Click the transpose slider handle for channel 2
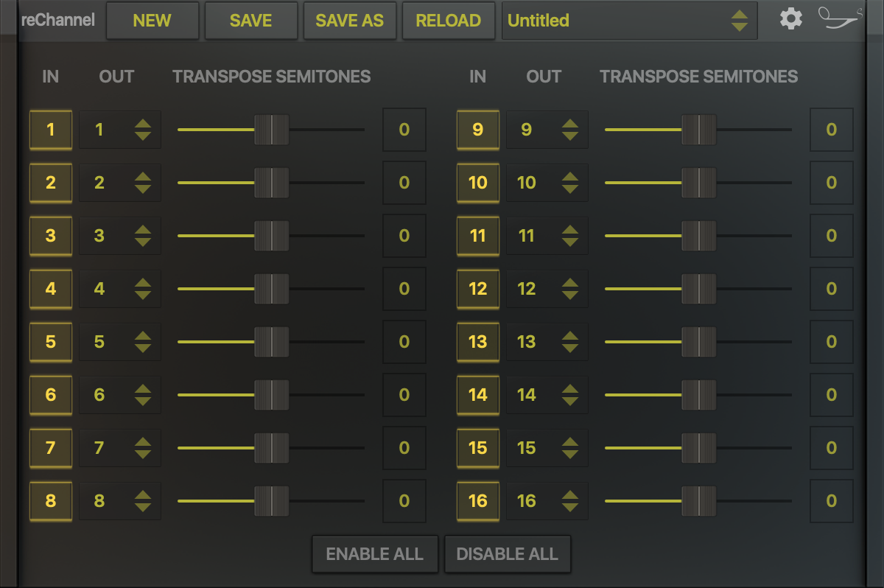Viewport: 884px width, 588px height. 272,183
